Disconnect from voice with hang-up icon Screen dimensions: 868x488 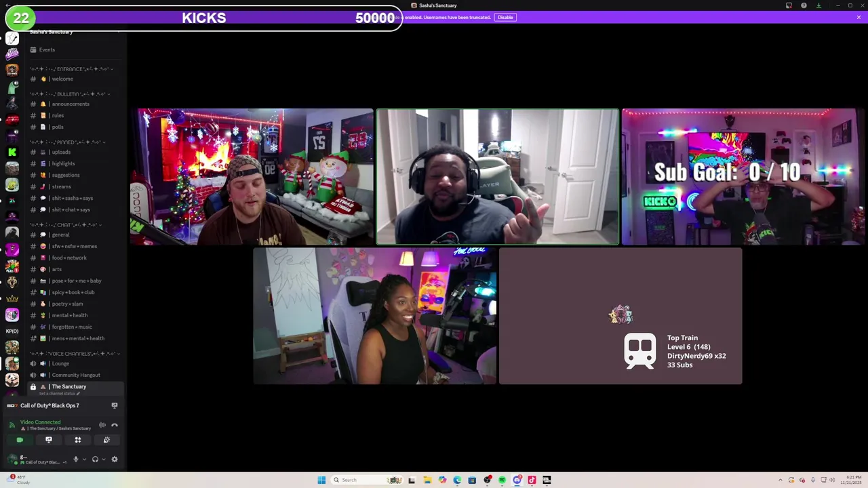115,425
